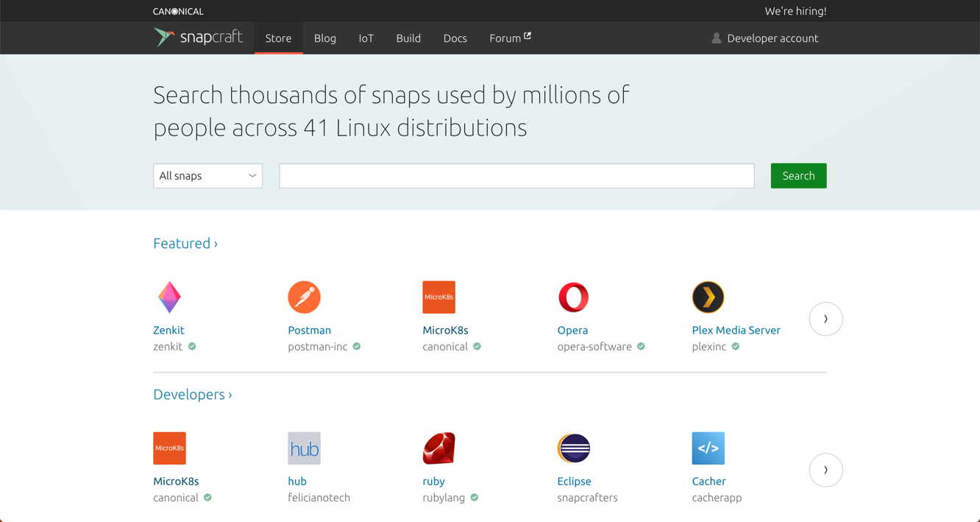Open the Cacher snap title link
This screenshot has height=522, width=980.
point(709,482)
